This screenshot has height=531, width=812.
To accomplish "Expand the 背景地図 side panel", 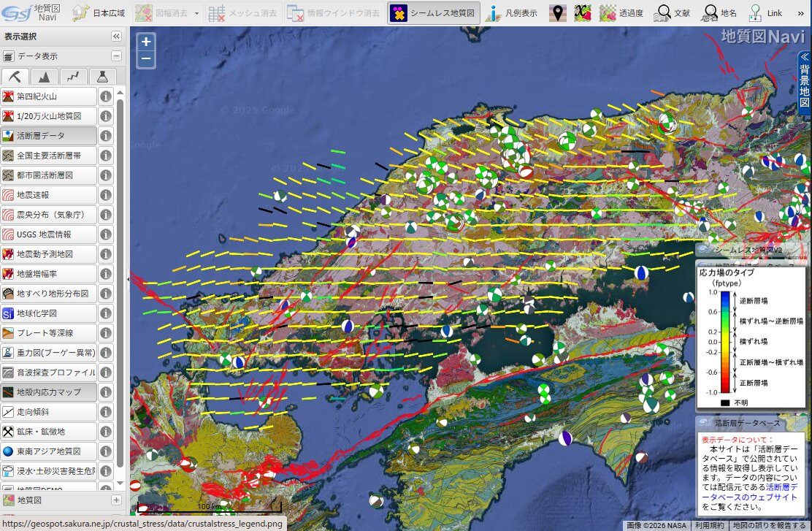I will (804, 80).
